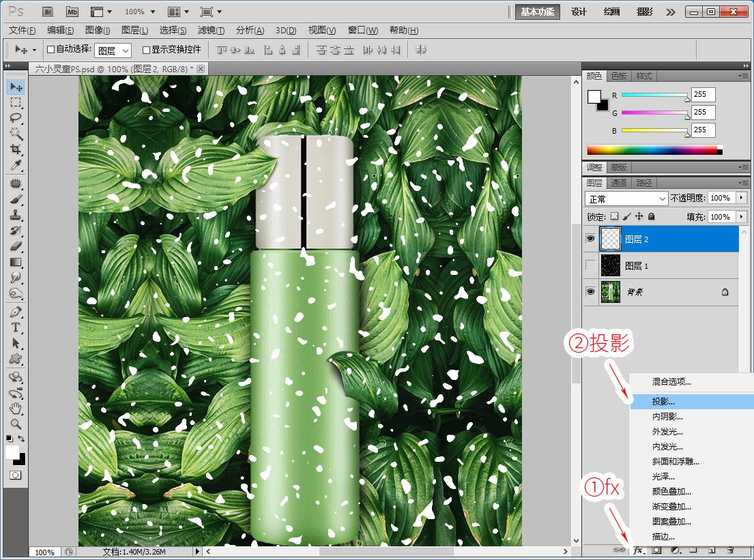Pick the Eyedropper tool
Viewport: 754px width, 560px height.
tap(16, 165)
